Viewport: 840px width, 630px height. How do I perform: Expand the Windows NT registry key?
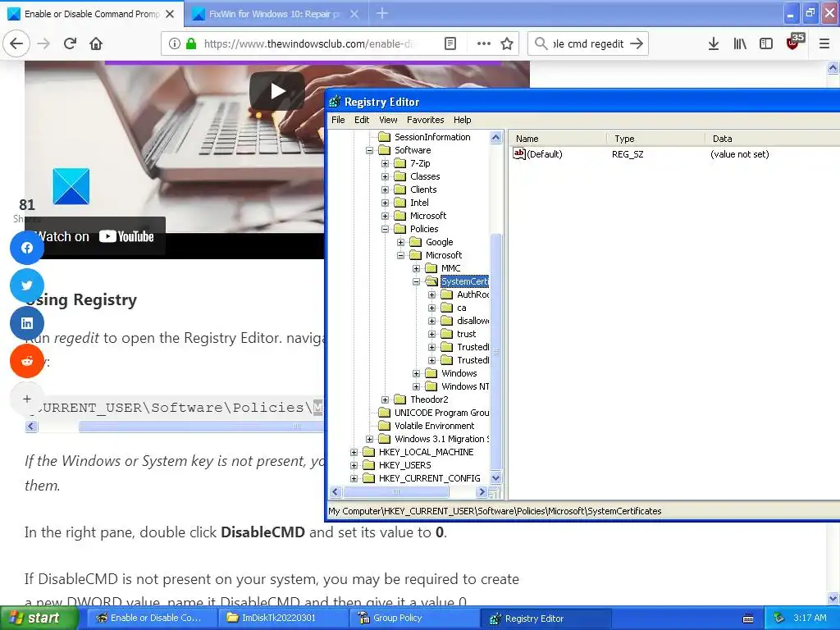tap(416, 387)
